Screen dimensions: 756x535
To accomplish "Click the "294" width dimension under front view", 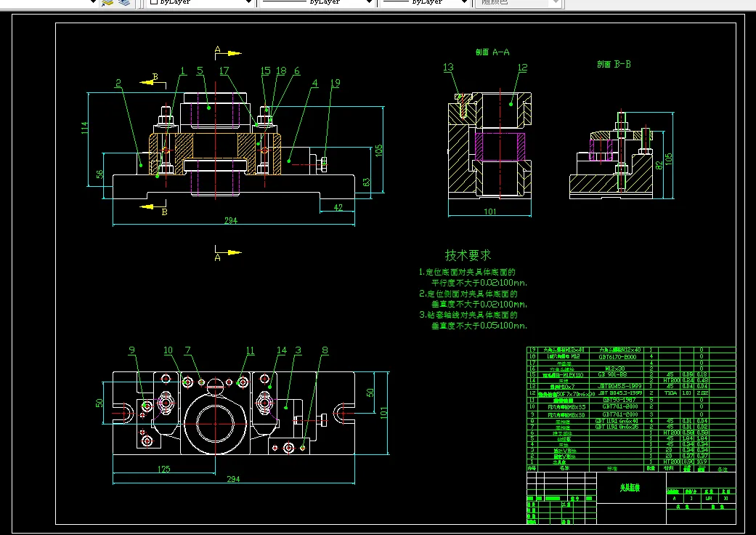I will click(231, 220).
